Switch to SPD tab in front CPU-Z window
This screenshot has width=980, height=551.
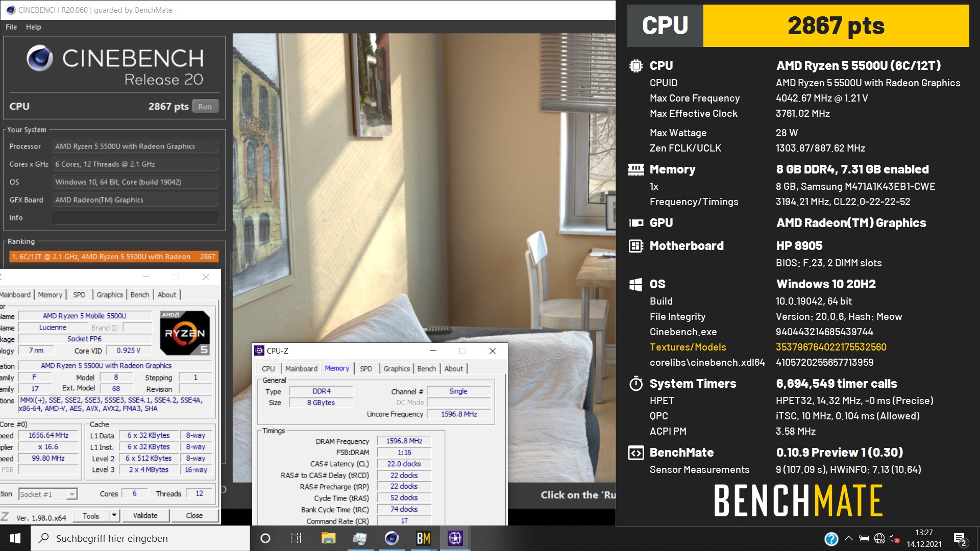pyautogui.click(x=366, y=369)
